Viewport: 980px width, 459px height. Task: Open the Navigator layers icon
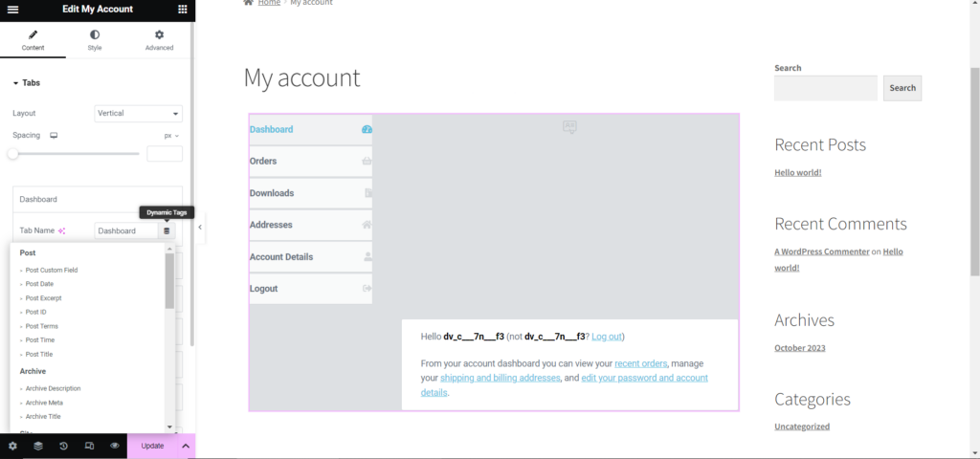tap(38, 446)
